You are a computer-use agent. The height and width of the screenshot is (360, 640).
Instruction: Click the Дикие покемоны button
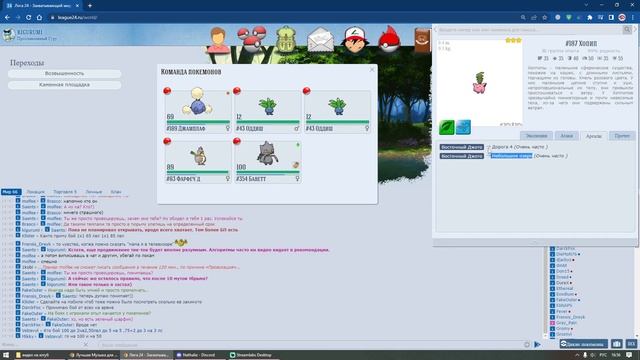click(584, 344)
